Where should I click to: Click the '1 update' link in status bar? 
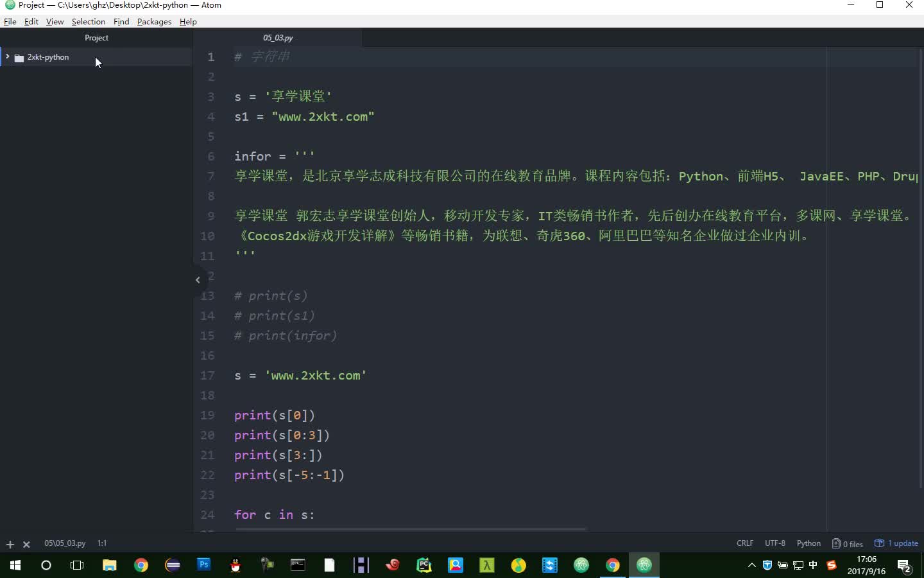click(902, 543)
